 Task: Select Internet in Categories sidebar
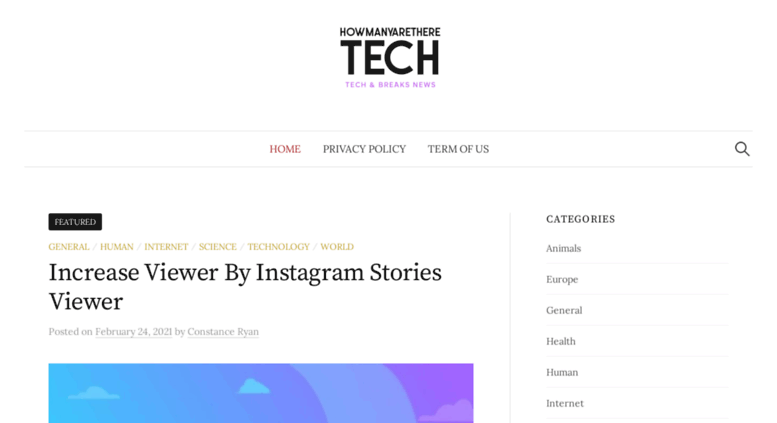565,403
